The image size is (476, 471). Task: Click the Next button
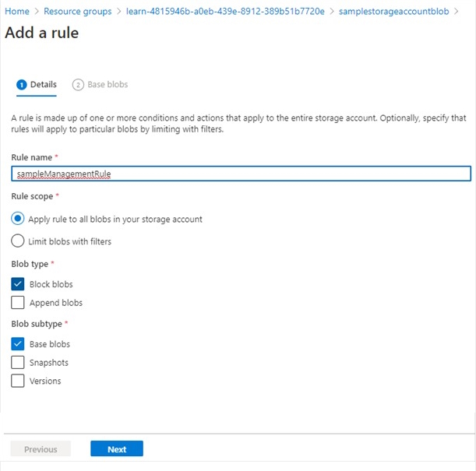[117, 449]
